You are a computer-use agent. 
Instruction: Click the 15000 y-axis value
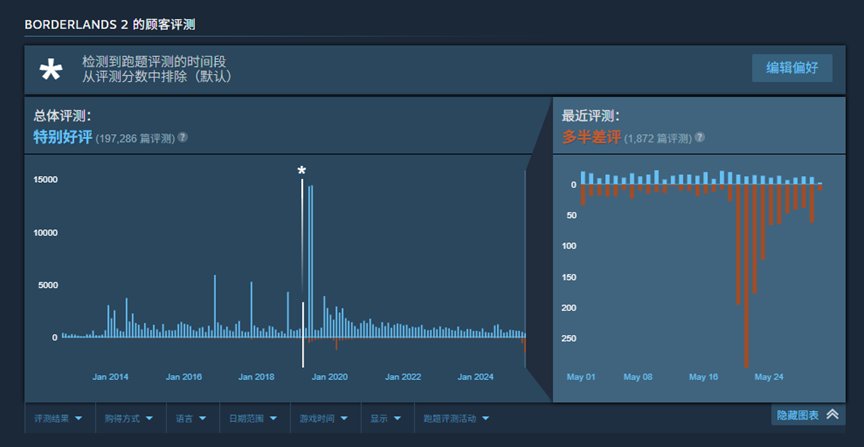[x=46, y=180]
